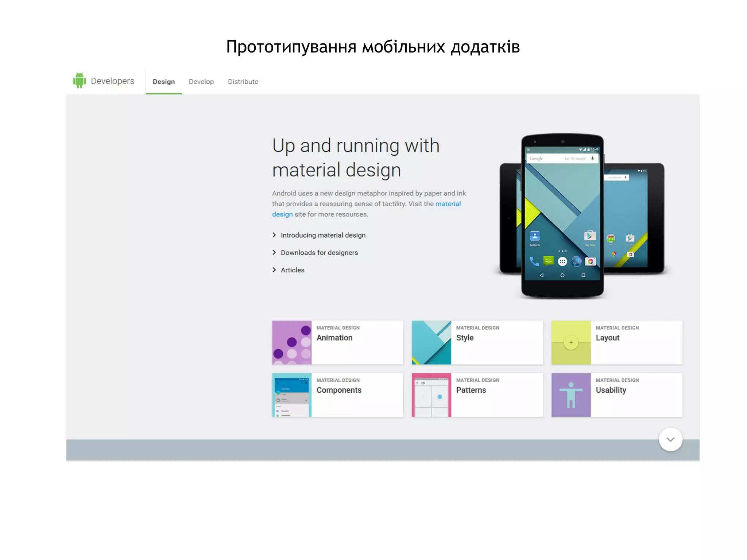
Task: Open the Usability card title
Action: click(x=611, y=390)
